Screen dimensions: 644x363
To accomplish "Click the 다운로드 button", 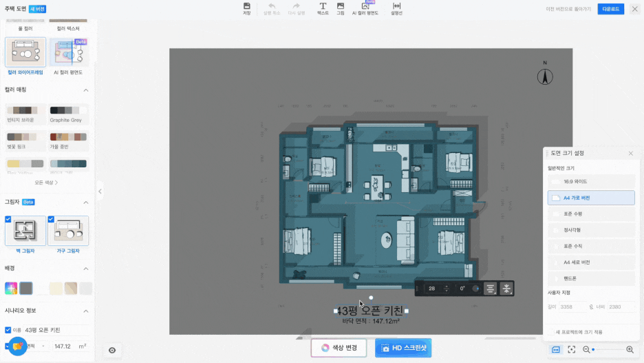I will [611, 9].
